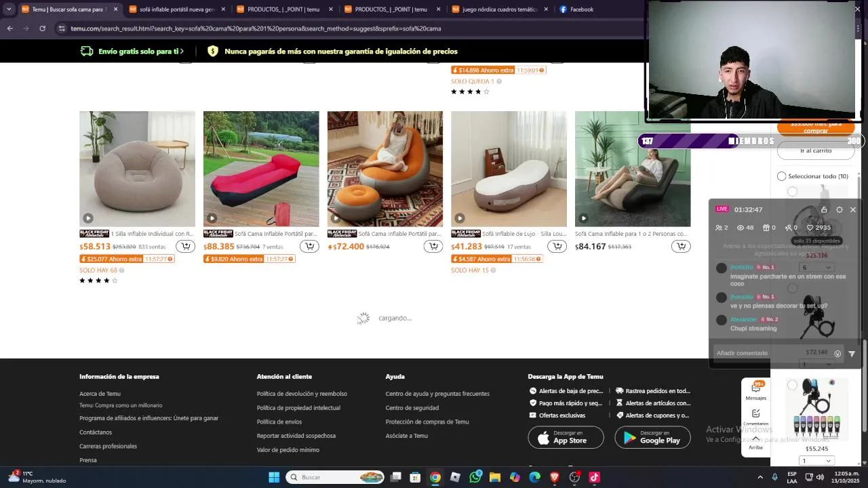The image size is (868, 488).
Task: Click the Ir al carrito button
Action: point(816,150)
